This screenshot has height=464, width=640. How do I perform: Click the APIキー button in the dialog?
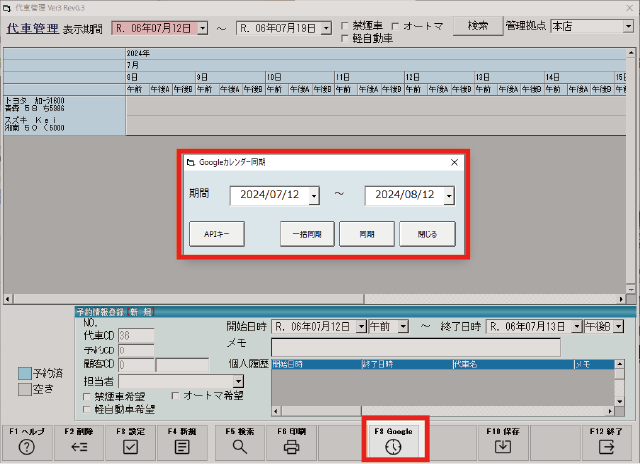point(217,234)
